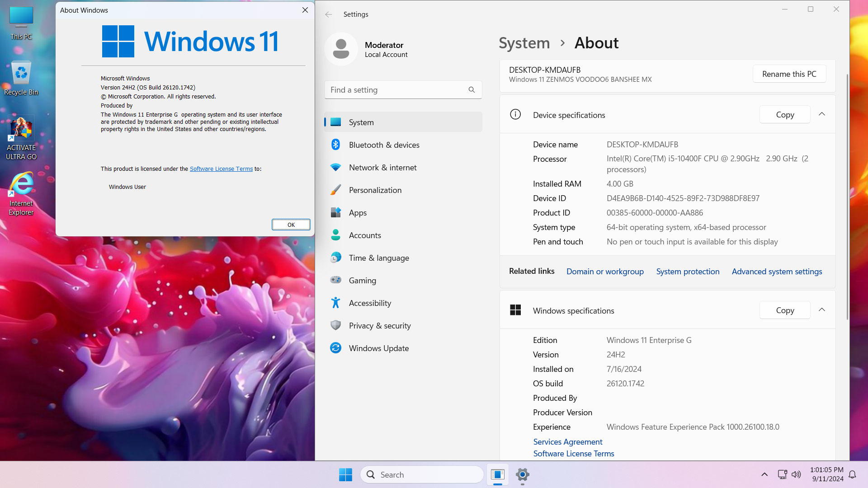Viewport: 868px width, 488px height.
Task: Select the Gaming settings icon
Action: point(336,280)
